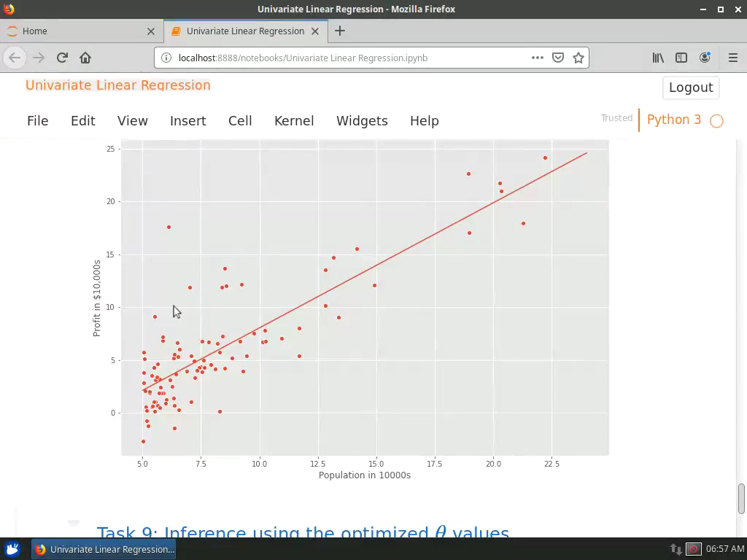The width and height of the screenshot is (747, 560).
Task: Open the Firefox hamburger application menu
Action: [x=732, y=58]
